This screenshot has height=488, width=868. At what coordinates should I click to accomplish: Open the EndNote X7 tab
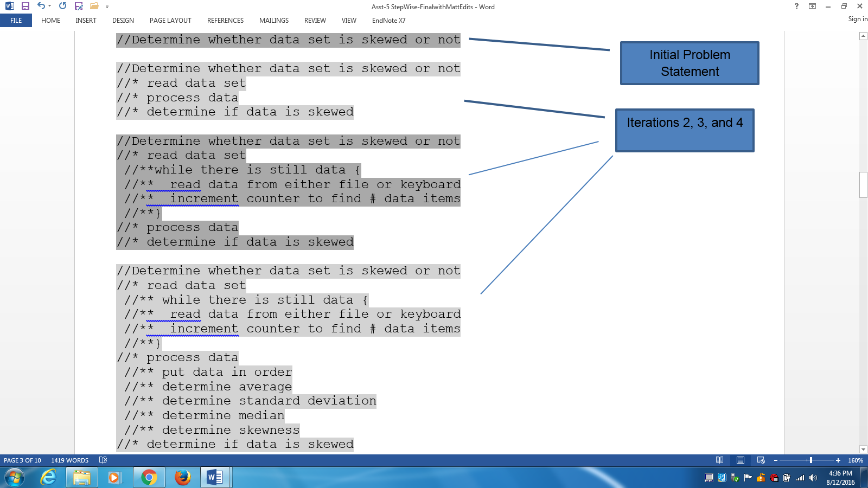[x=388, y=21]
